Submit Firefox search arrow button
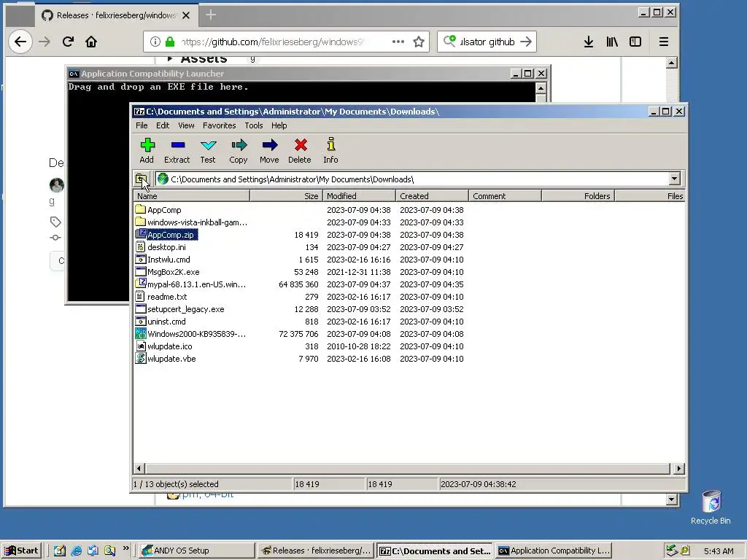 [x=526, y=42]
